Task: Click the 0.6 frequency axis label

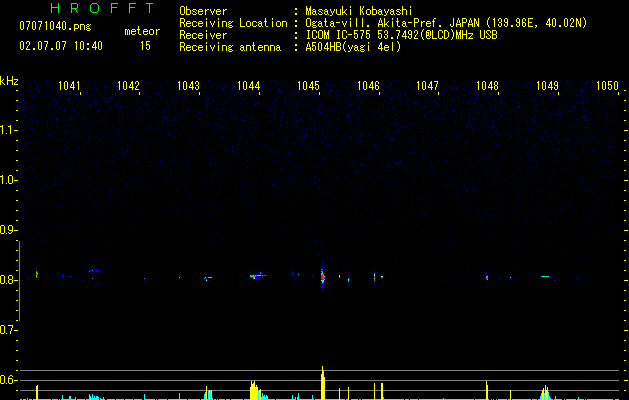Action: tap(7, 380)
